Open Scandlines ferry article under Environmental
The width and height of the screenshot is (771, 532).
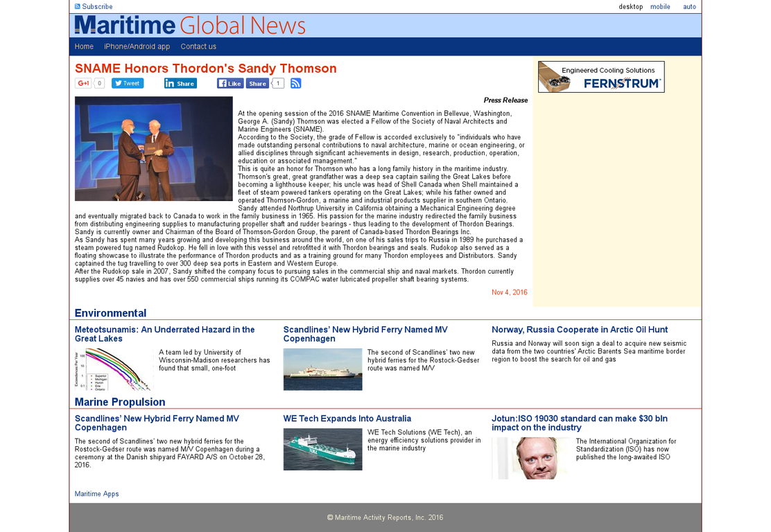pos(365,334)
